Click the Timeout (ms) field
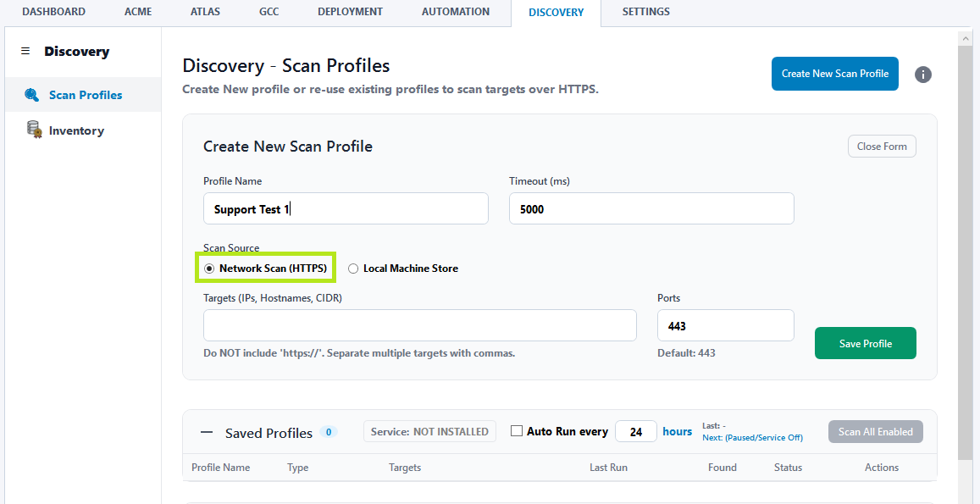The height and width of the screenshot is (504, 980). point(651,209)
